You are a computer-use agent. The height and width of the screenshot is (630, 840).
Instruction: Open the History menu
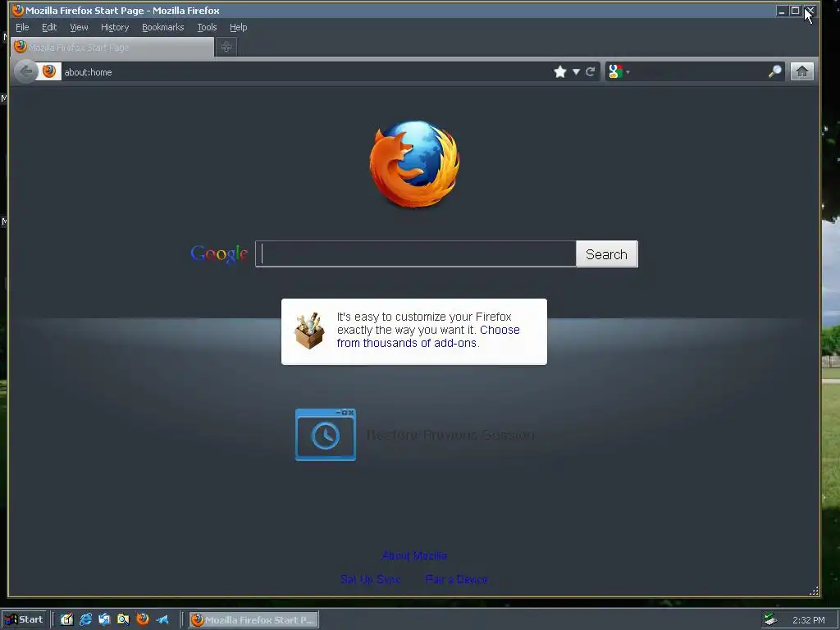115,27
